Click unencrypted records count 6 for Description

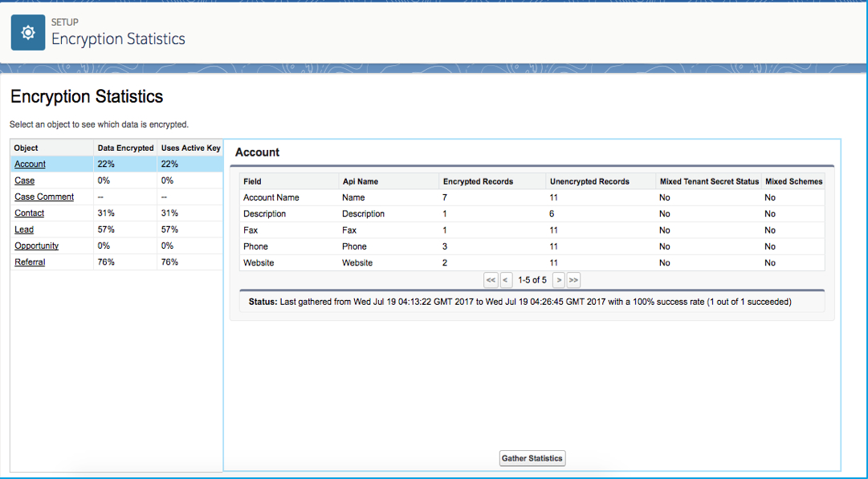pyautogui.click(x=552, y=213)
